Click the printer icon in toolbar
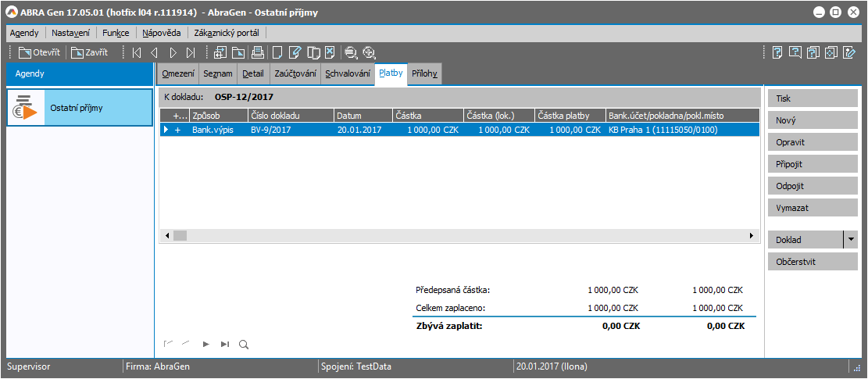868x379 pixels. (257, 53)
